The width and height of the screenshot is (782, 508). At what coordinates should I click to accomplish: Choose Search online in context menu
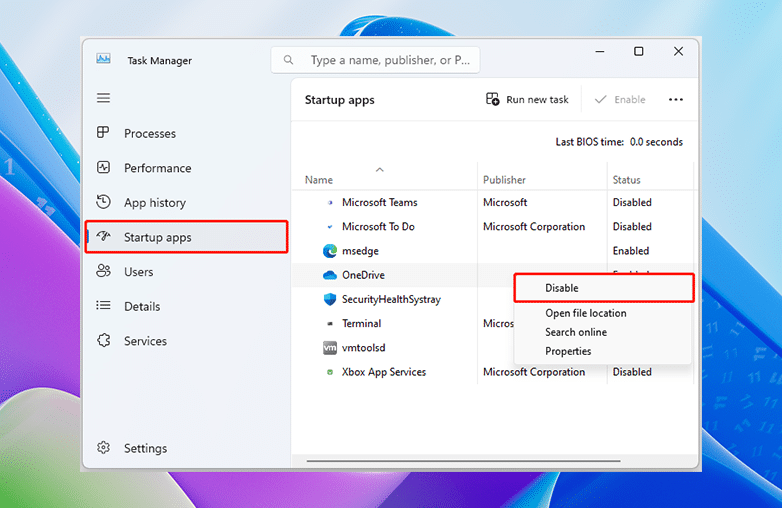click(x=576, y=332)
